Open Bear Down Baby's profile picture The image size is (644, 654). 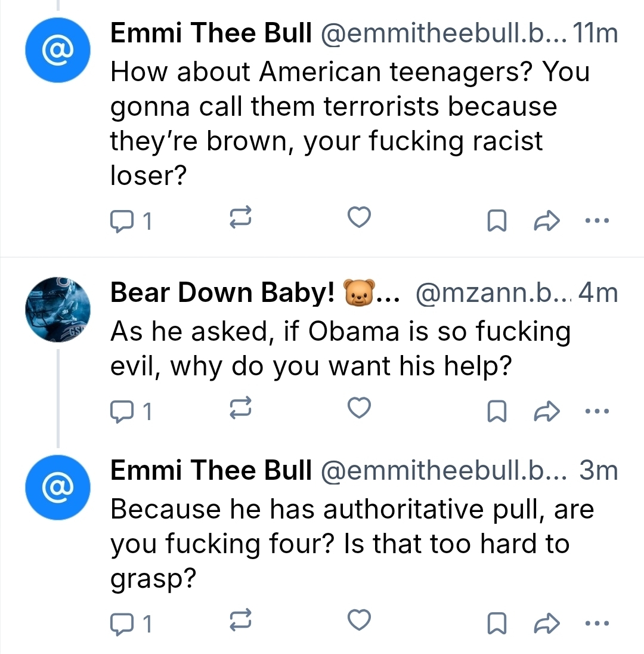click(x=57, y=309)
